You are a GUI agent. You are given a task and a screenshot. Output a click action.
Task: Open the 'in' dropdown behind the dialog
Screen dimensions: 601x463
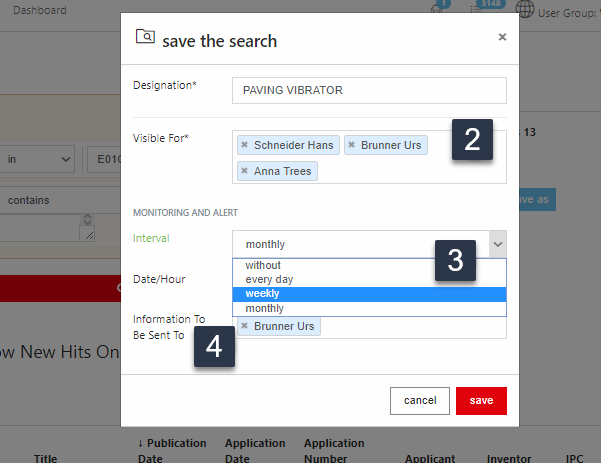click(x=38, y=159)
